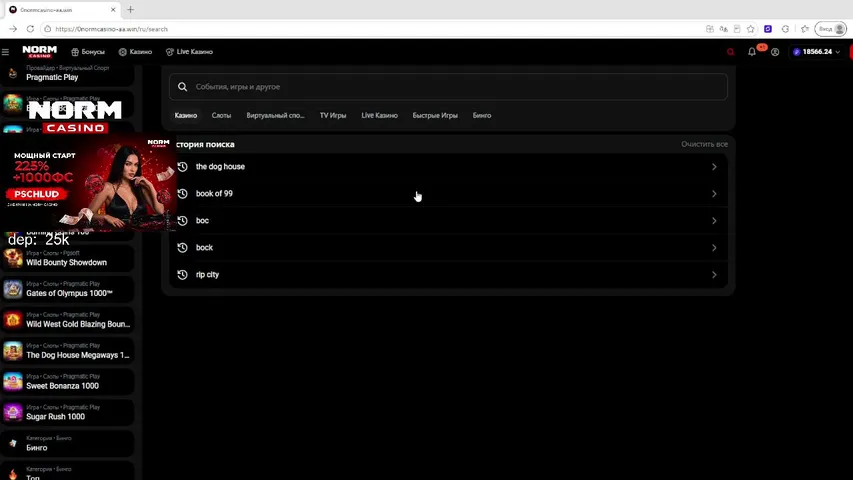Click history icon beside boc
The width and height of the screenshot is (853, 480).
pyautogui.click(x=183, y=220)
